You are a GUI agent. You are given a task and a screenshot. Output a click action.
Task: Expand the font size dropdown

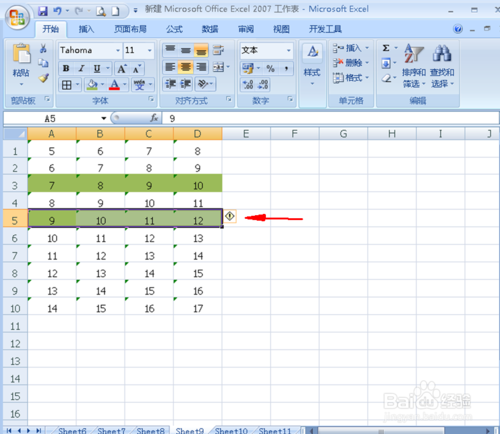pos(150,51)
